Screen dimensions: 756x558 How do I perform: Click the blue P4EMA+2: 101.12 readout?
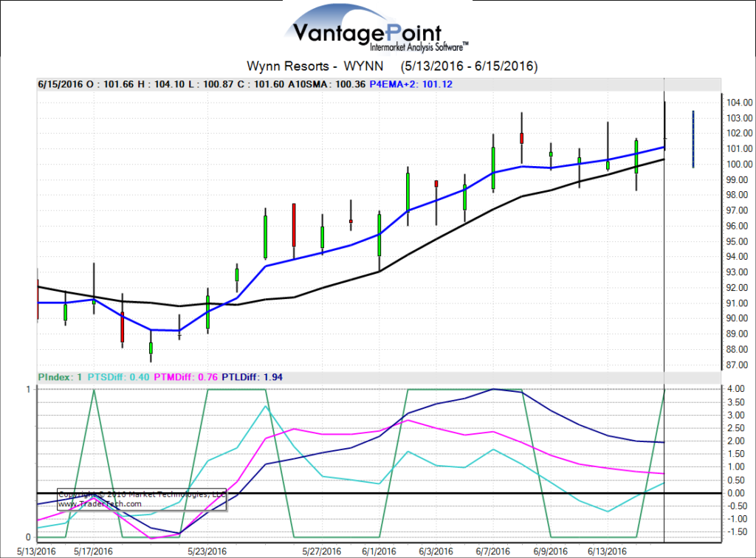click(410, 84)
